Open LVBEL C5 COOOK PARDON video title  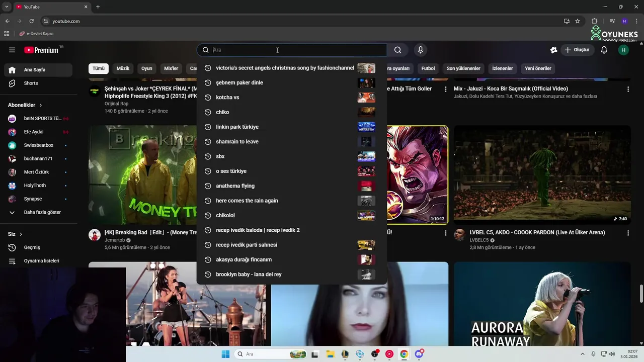pyautogui.click(x=537, y=233)
